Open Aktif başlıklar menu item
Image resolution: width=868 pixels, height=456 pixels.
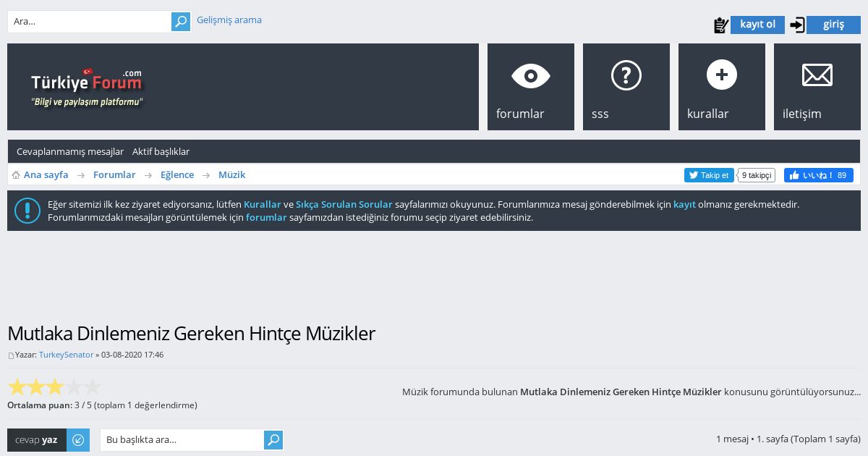(x=161, y=151)
